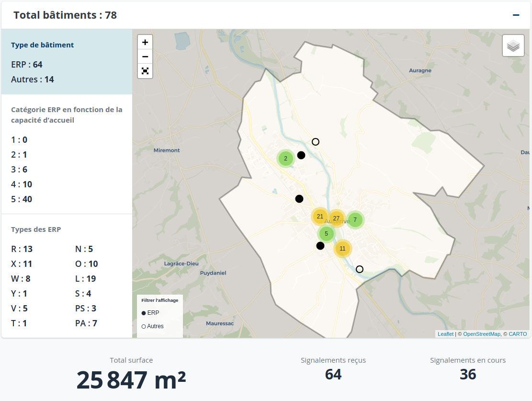Toggle the ERP filter in the map legend
Viewport: 532px width, 401px height.
(x=150, y=313)
